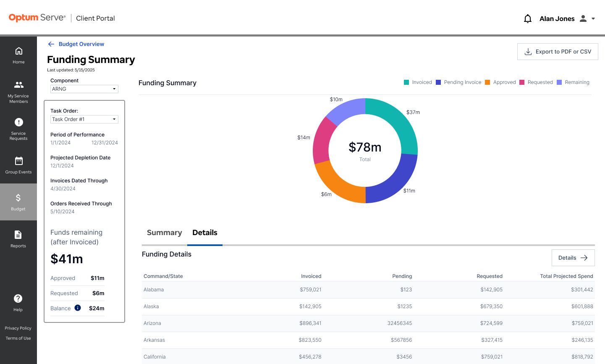The height and width of the screenshot is (364, 605).
Task: Open the Privacy Policy link
Action: [x=18, y=328]
